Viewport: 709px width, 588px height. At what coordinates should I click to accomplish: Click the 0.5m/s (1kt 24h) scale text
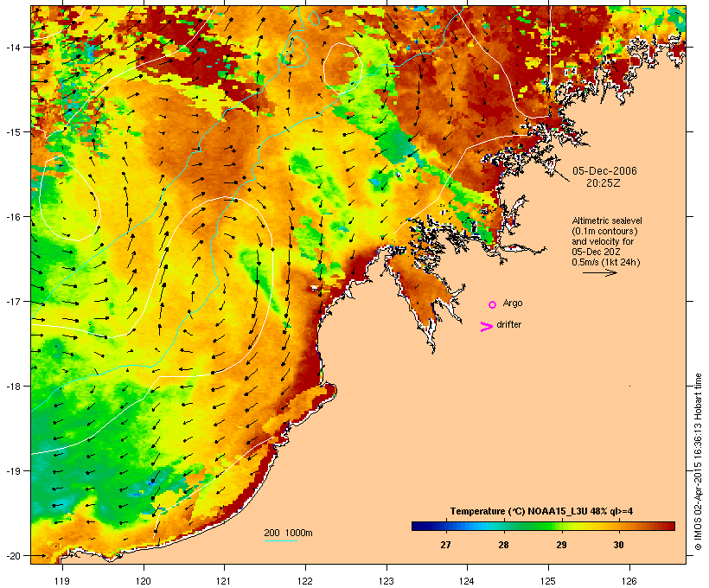[x=606, y=262]
